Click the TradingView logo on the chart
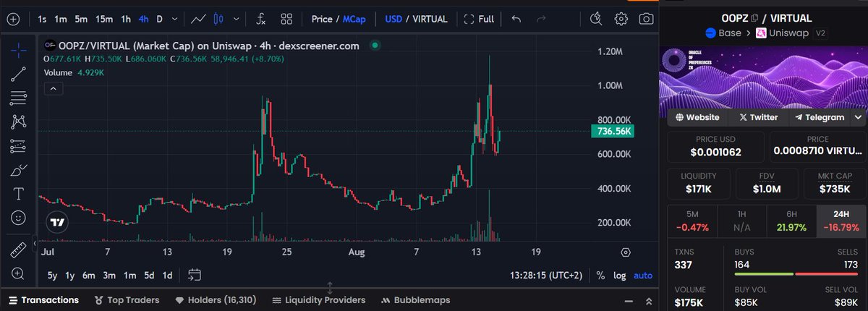Screen dimensions: 868x311 coord(58,222)
